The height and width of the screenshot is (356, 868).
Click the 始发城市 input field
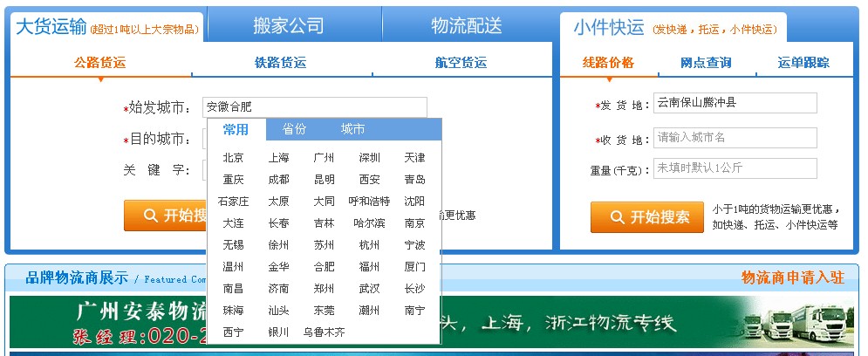314,107
